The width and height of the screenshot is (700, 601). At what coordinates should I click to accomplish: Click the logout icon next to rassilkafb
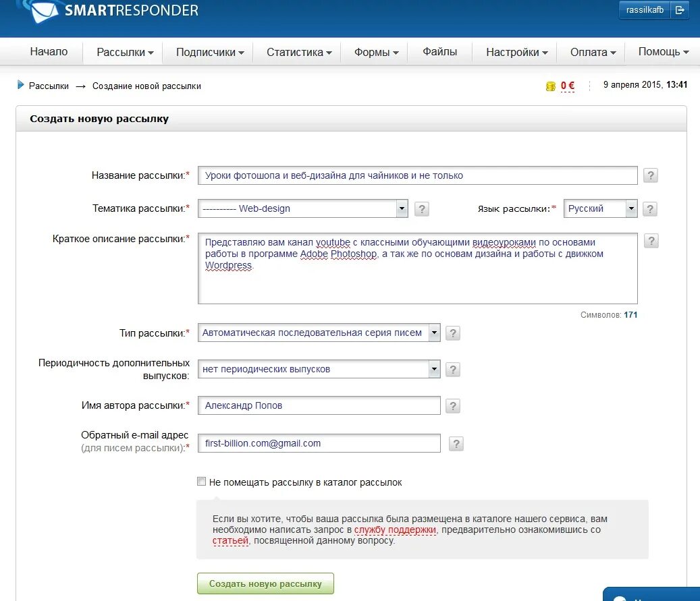680,10
